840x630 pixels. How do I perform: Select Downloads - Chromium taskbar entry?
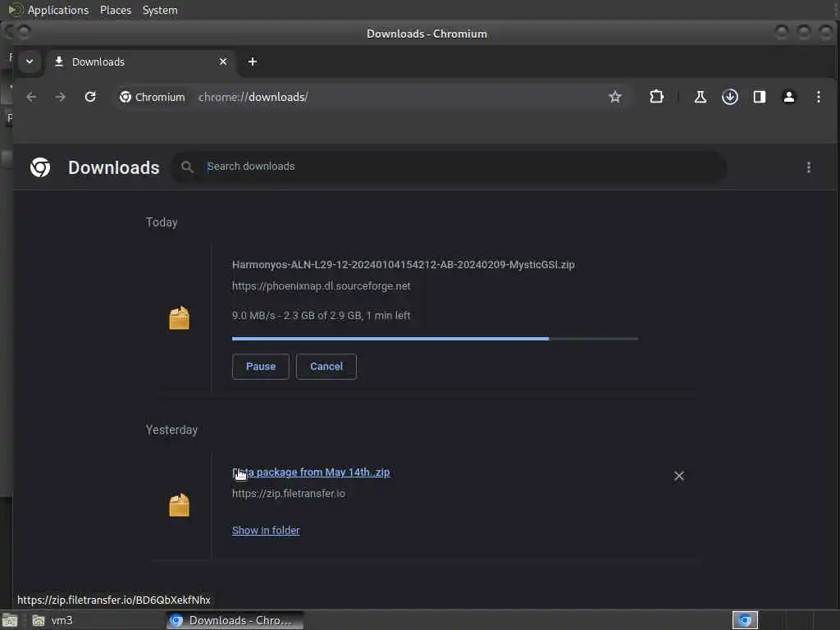tap(235, 620)
